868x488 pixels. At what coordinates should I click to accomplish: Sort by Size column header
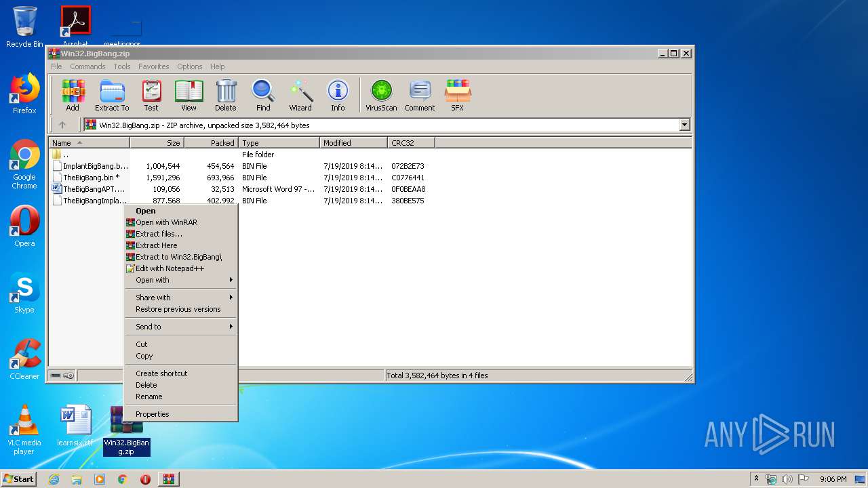(157, 143)
